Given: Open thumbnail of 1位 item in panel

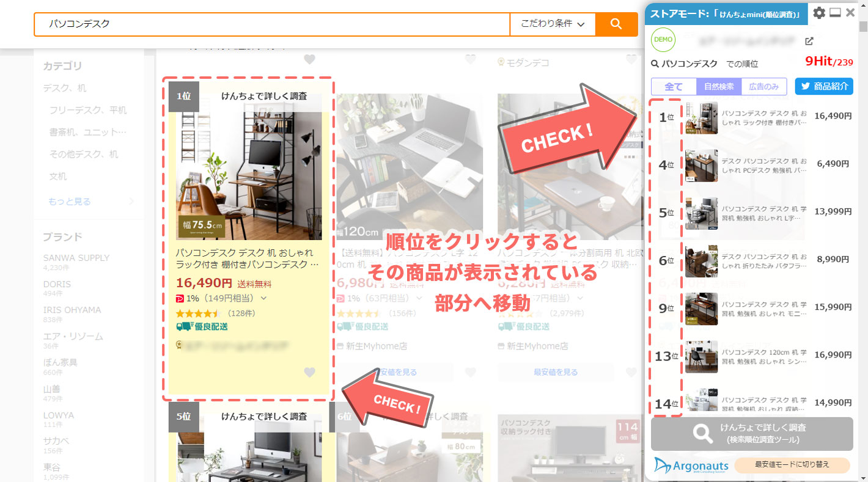Looking at the screenshot, I should click(x=701, y=118).
